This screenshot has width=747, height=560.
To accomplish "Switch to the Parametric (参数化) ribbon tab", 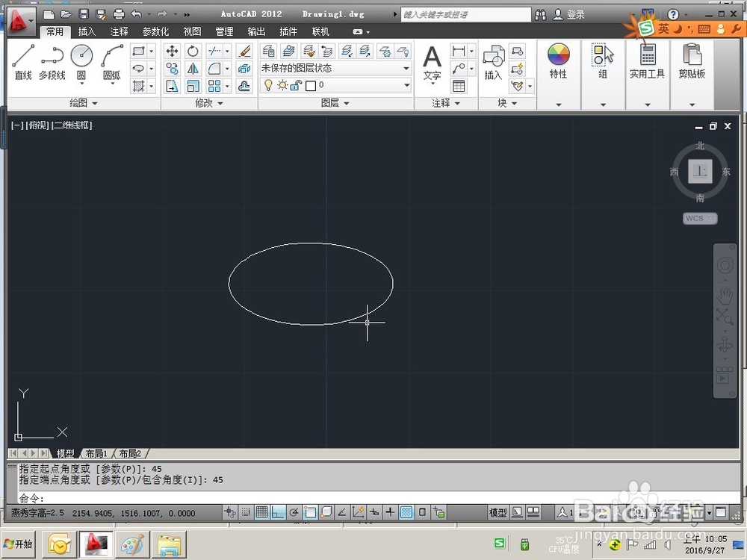I will point(156,31).
